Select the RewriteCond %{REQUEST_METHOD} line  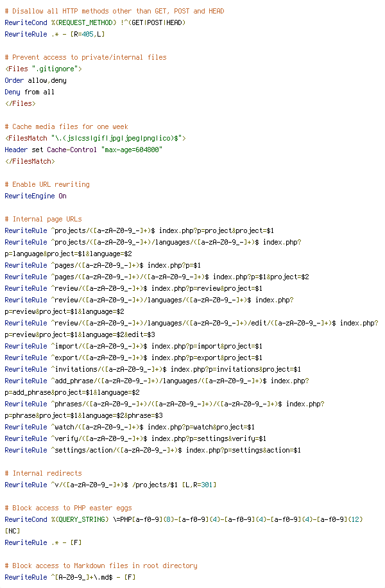pyautogui.click(x=95, y=23)
